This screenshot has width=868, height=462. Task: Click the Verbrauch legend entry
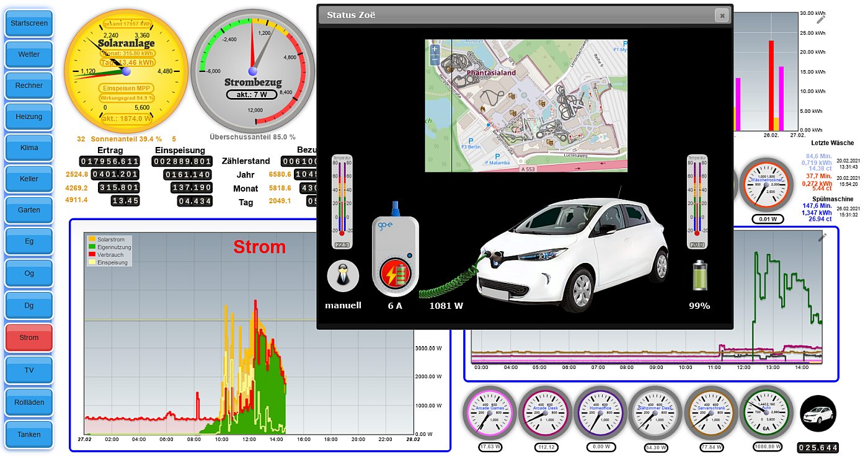[105, 255]
